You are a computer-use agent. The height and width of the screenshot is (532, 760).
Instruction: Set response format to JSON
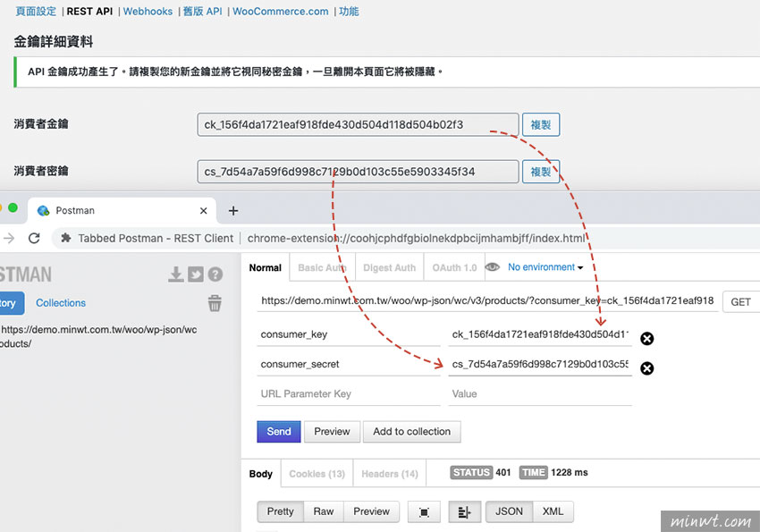pyautogui.click(x=509, y=511)
